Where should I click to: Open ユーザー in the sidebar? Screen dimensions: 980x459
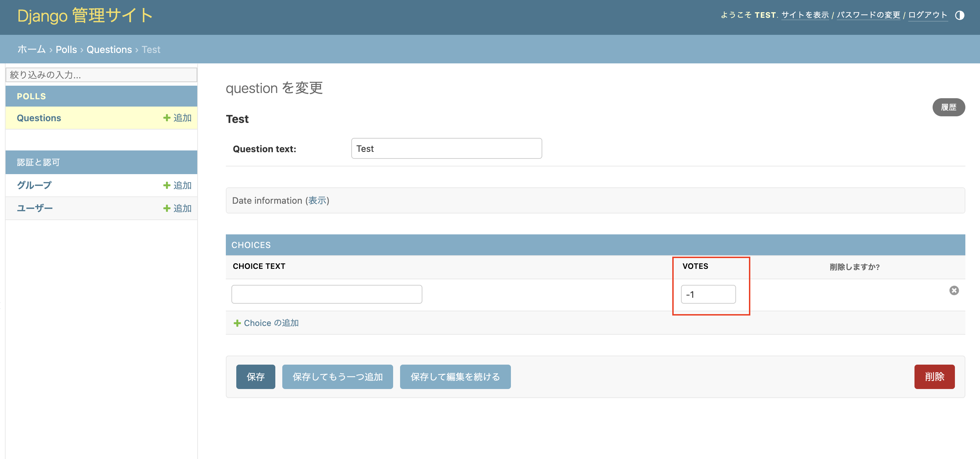pos(35,208)
